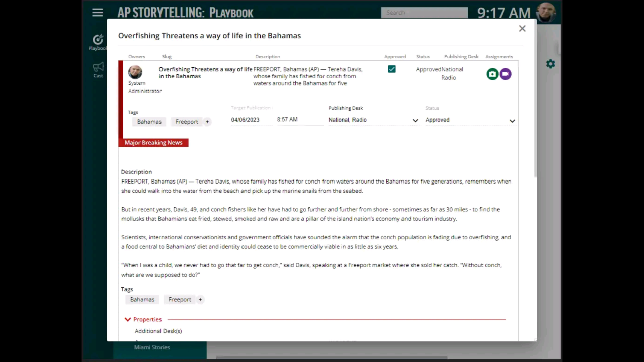Click the 9:17 AM clock display

(x=504, y=13)
